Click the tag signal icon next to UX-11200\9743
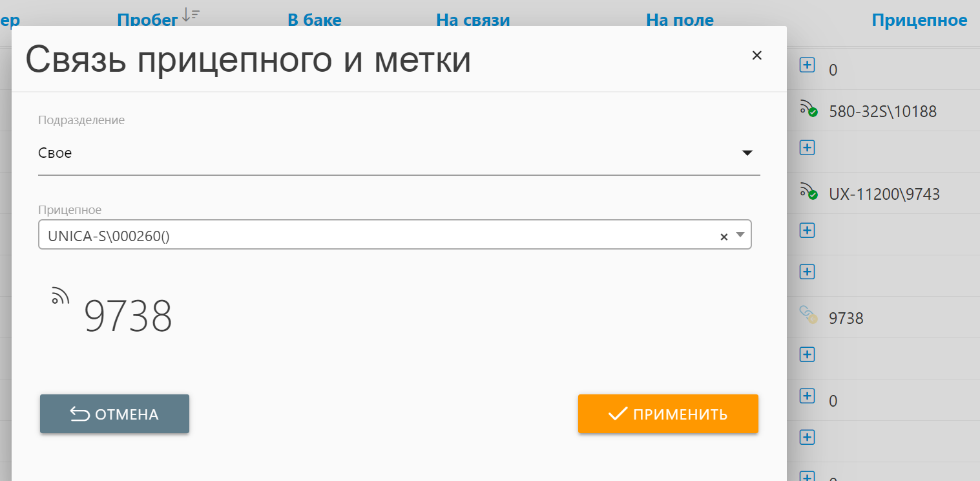 click(808, 191)
